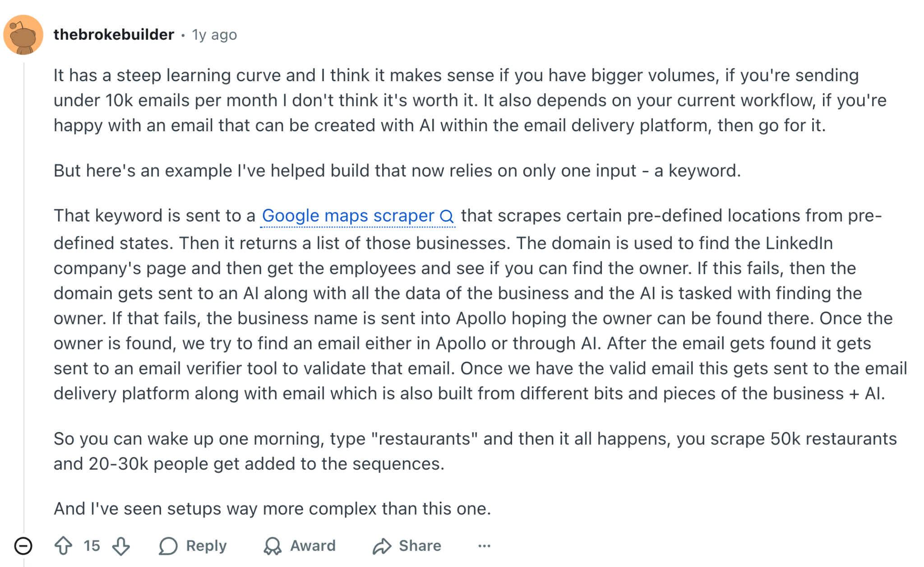Screen dimensions: 924x567
Task: Open the three-dot more options menu
Action: pos(484,546)
